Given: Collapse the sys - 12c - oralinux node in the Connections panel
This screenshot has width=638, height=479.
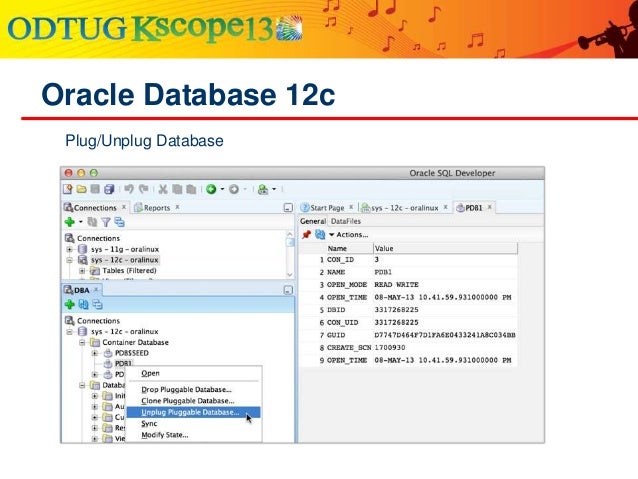Looking at the screenshot, I should pyautogui.click(x=70, y=260).
